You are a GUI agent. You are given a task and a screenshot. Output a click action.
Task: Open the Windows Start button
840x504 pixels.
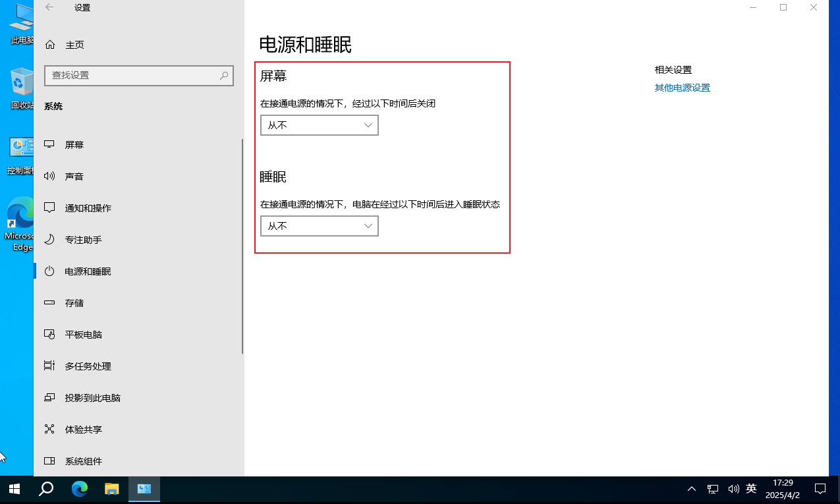pyautogui.click(x=14, y=489)
